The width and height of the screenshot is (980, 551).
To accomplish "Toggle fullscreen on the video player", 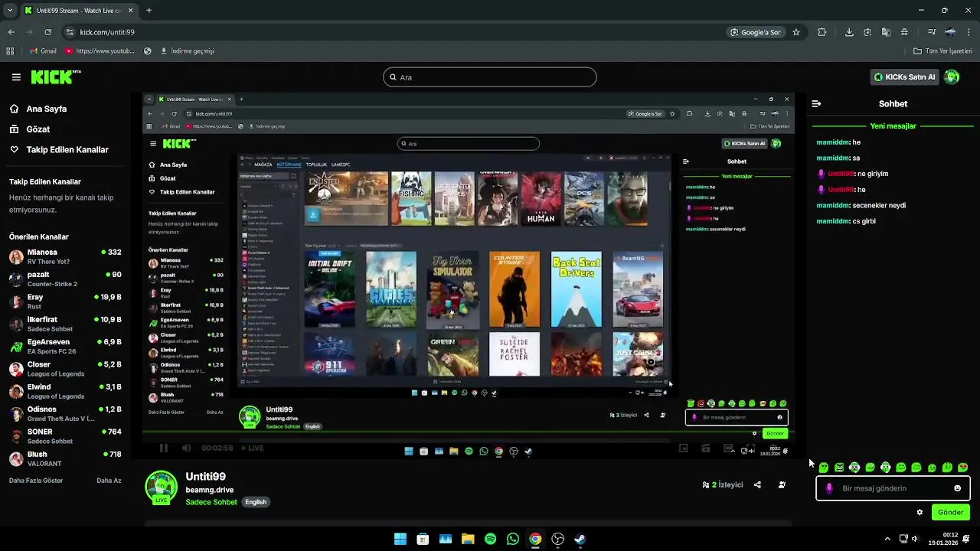I will point(750,448).
